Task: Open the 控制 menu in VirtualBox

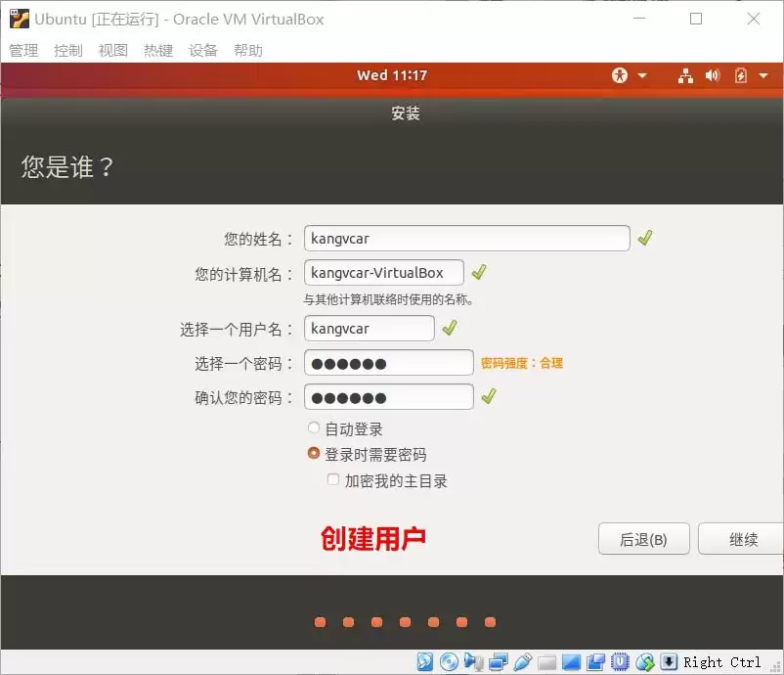Action: (67, 50)
